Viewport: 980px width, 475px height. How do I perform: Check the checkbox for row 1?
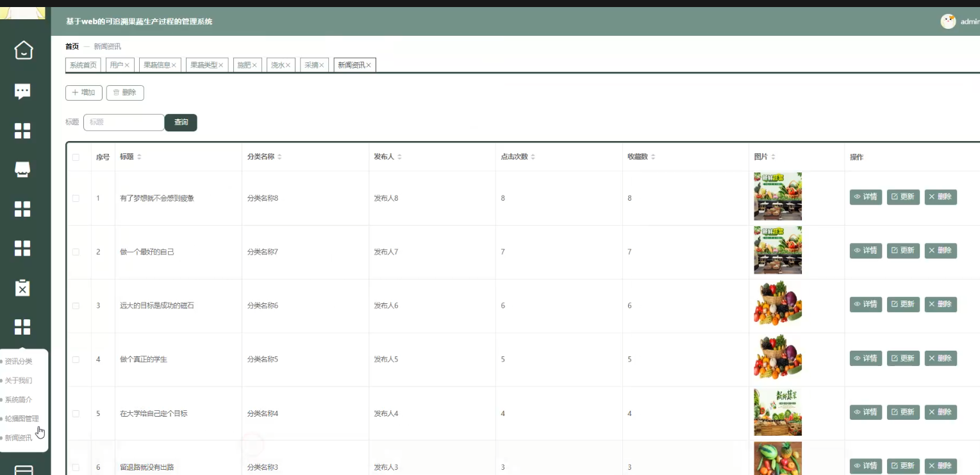(x=75, y=197)
